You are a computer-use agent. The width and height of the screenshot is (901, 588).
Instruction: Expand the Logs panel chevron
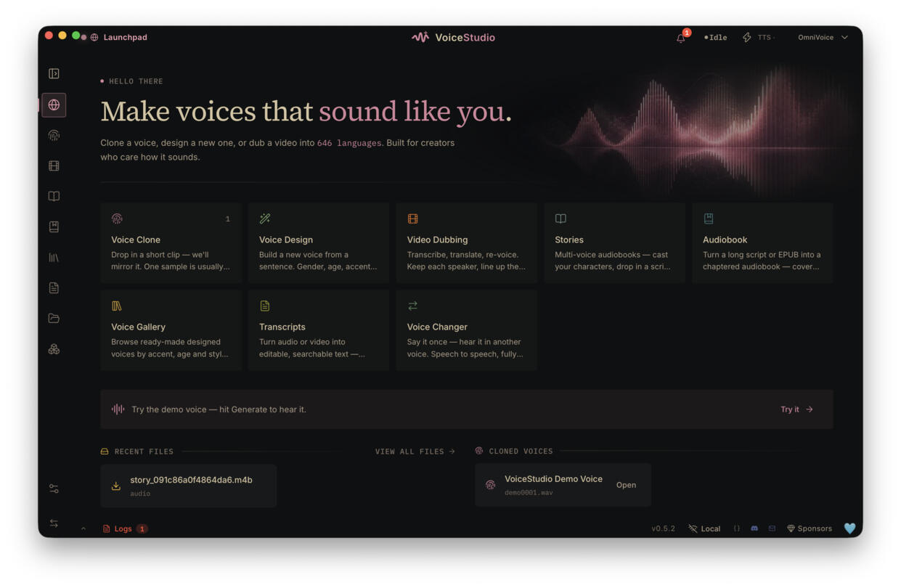click(x=83, y=528)
